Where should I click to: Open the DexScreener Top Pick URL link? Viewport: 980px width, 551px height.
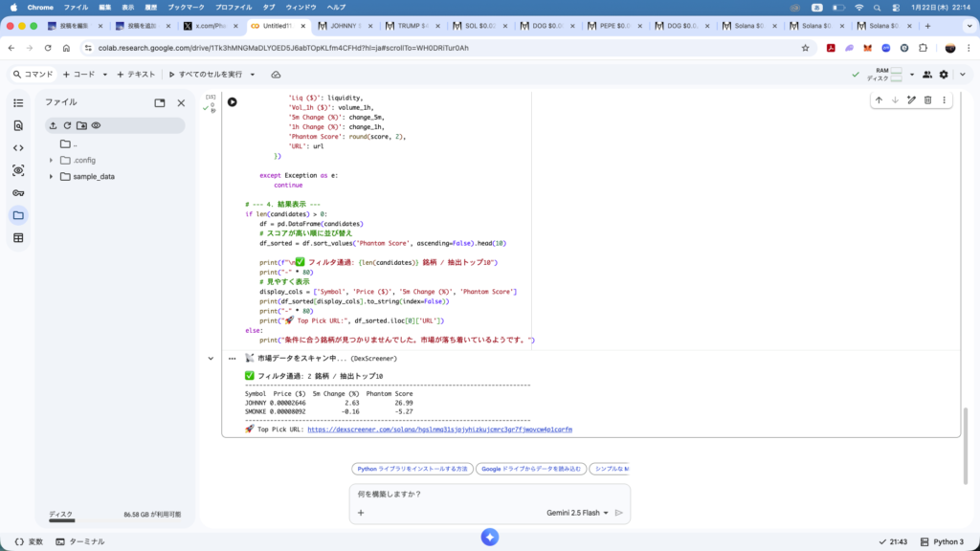[439, 430]
